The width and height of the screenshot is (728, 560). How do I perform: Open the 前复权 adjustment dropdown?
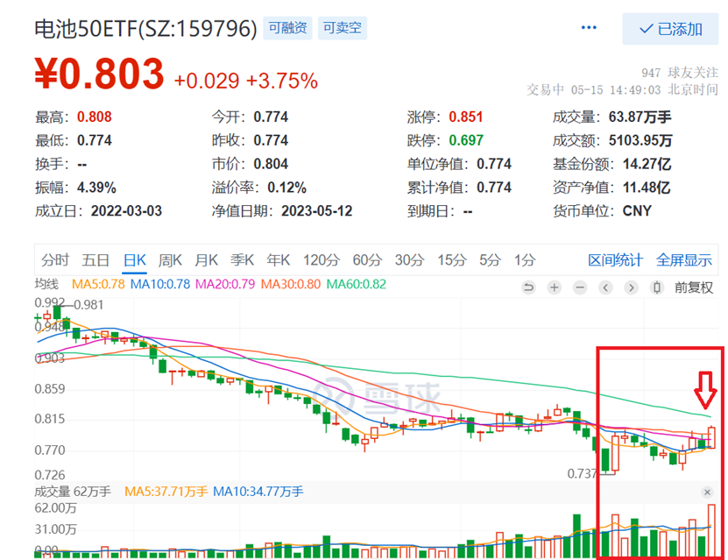point(694,288)
